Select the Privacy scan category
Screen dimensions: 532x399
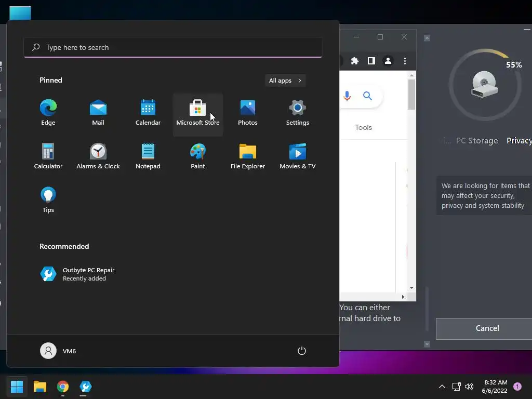(519, 141)
